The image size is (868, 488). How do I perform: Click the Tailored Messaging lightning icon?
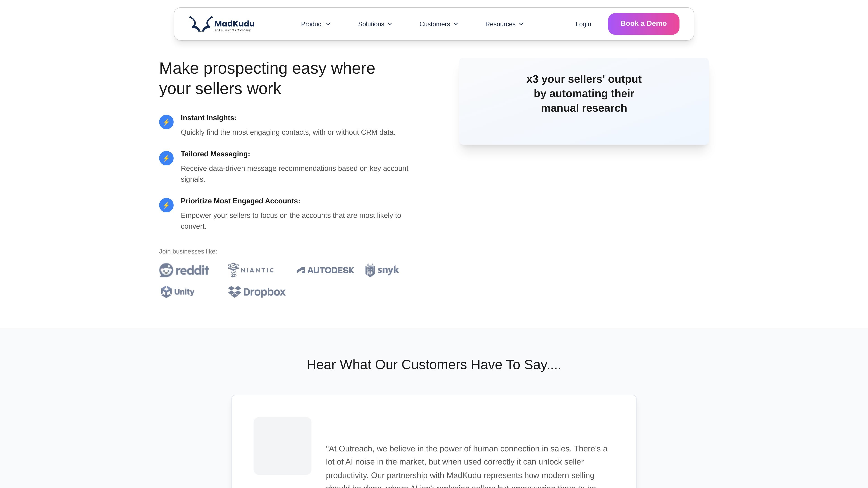click(x=166, y=158)
